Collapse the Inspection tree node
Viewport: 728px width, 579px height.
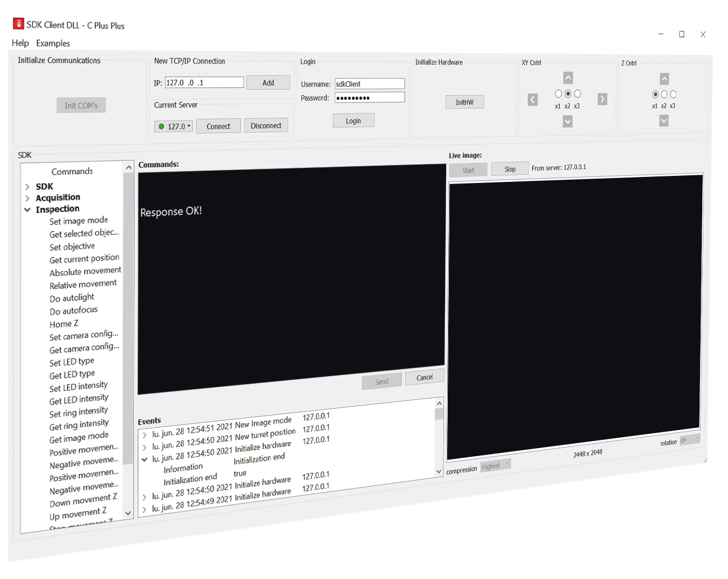(27, 210)
